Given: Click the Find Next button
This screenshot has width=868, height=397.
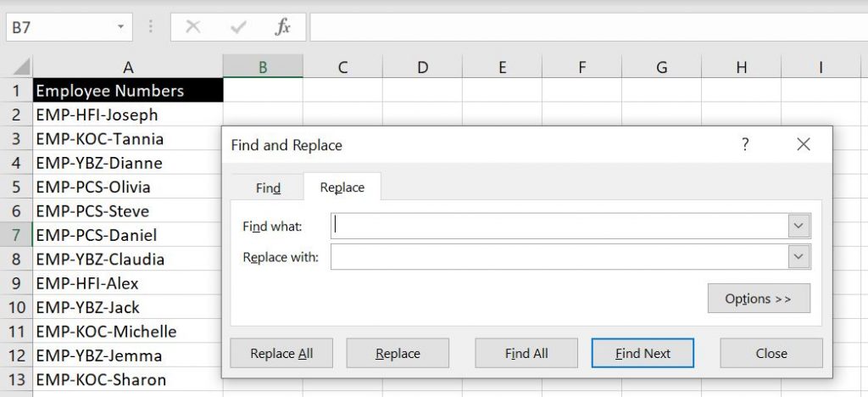Looking at the screenshot, I should (643, 353).
